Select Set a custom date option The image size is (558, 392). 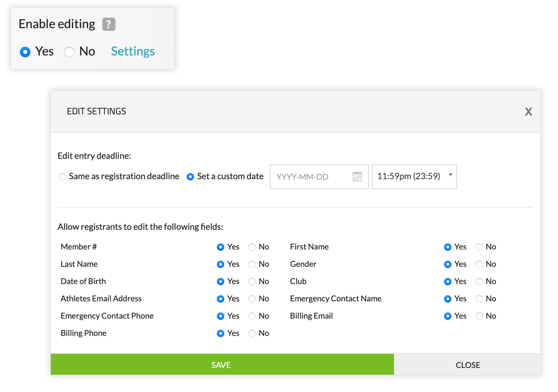190,177
